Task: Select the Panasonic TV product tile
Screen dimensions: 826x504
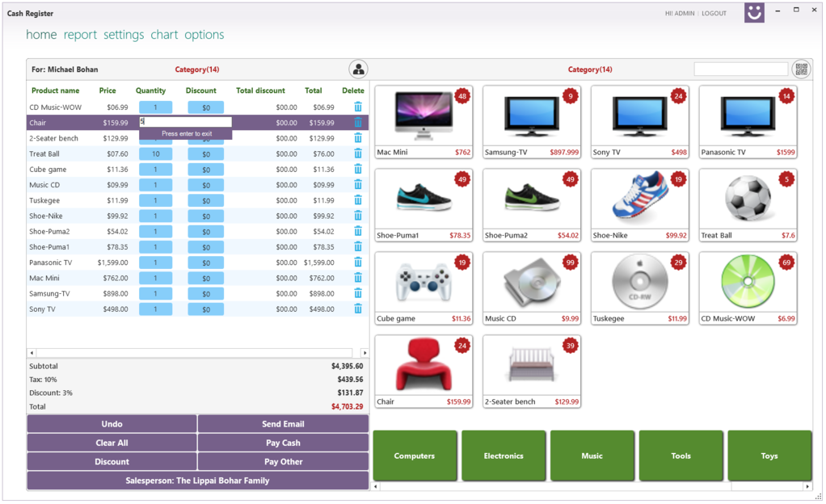Action: [x=748, y=122]
